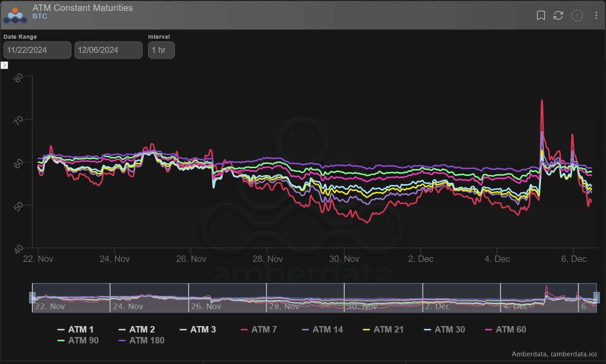
Task: Expand the side panel arrow below date range
Action: 4,65
